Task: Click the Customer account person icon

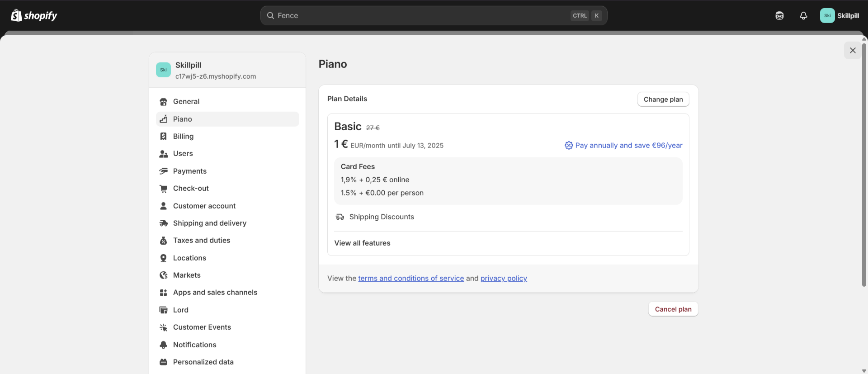Action: click(x=164, y=206)
